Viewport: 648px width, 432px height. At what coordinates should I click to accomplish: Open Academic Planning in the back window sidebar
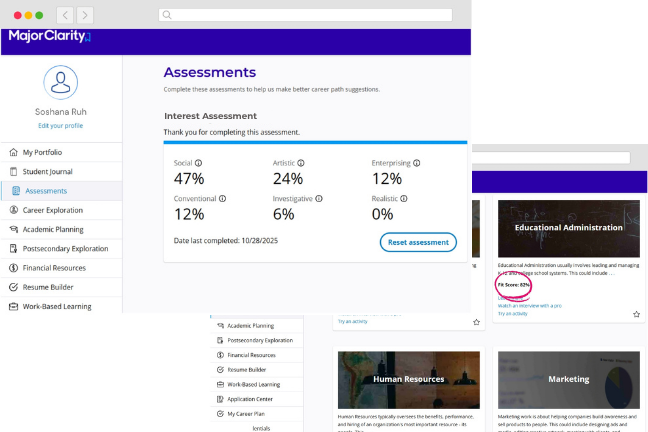point(257,326)
